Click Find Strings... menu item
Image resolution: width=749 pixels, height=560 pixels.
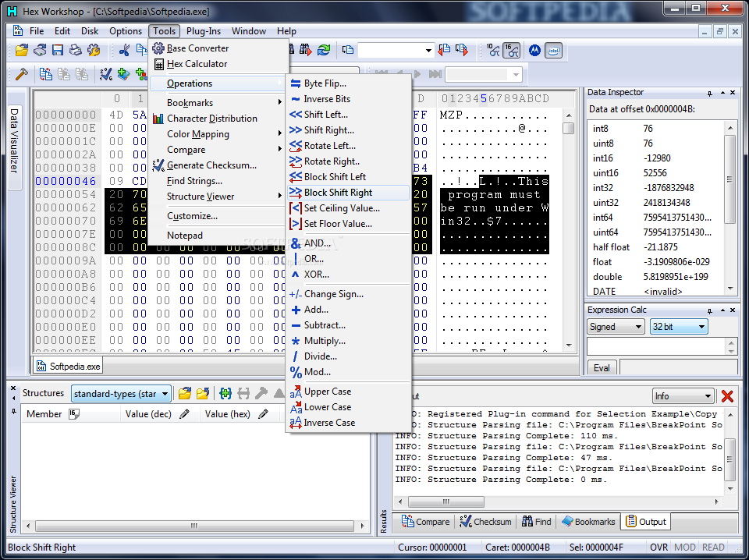pyautogui.click(x=218, y=181)
